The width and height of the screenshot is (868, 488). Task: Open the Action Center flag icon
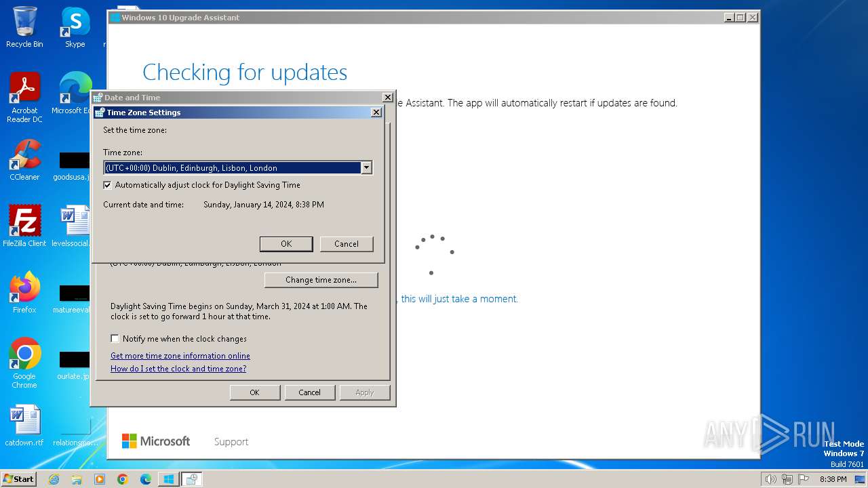[803, 479]
